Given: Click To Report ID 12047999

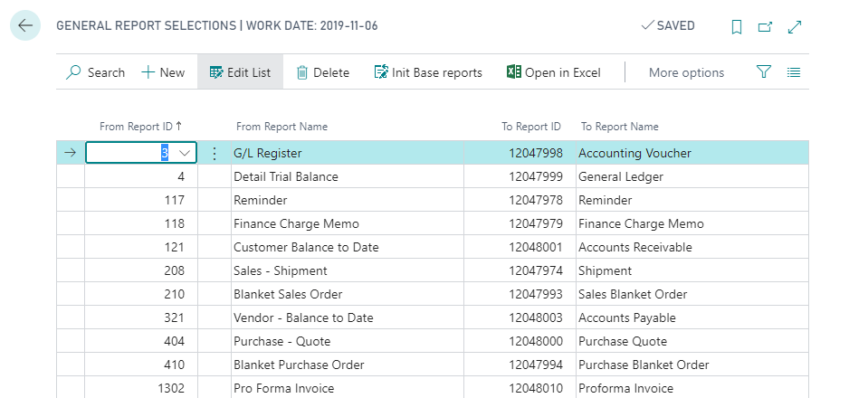Looking at the screenshot, I should tap(520, 176).
